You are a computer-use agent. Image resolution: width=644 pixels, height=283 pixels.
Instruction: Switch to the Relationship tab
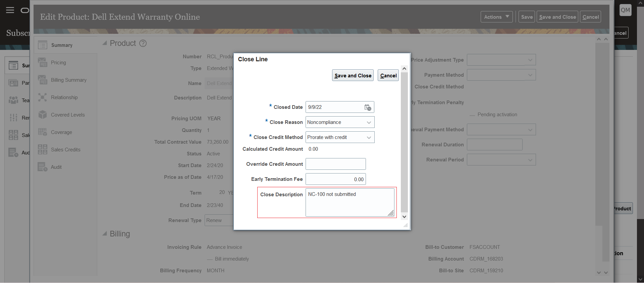click(64, 97)
